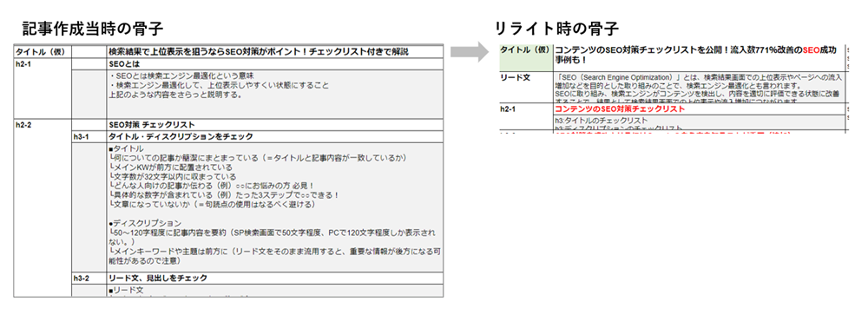Select the リライト時の骨子 heading
Screen dimensions: 868x315
click(557, 29)
